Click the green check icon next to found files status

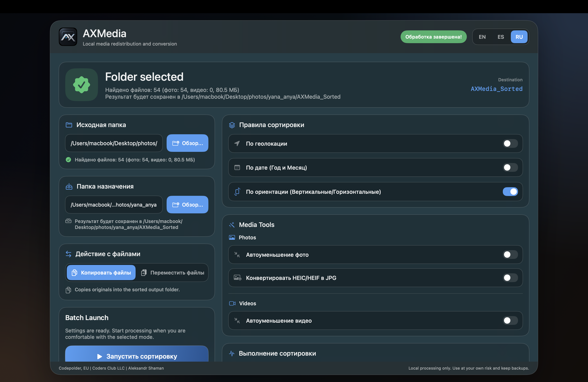[x=68, y=160]
